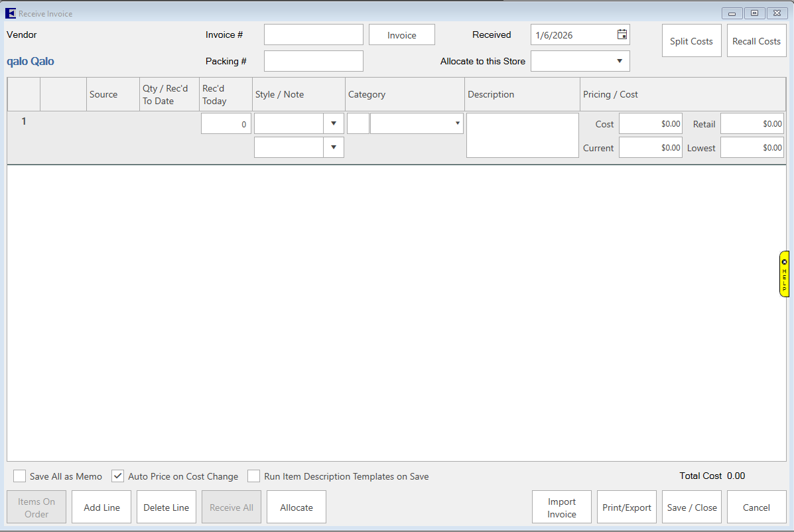Image resolution: width=794 pixels, height=532 pixels.
Task: Click Save / Close button
Action: 691,507
